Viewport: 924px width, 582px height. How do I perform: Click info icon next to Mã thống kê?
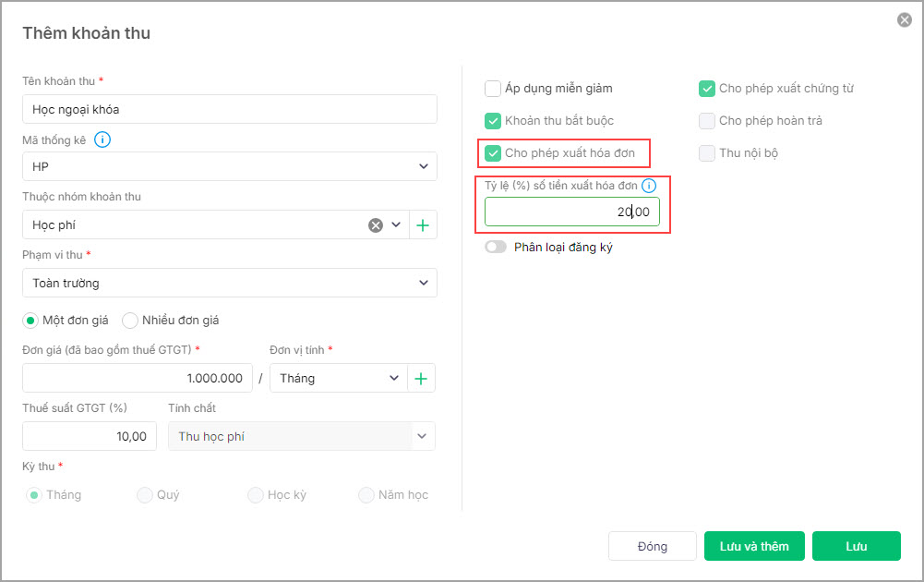pyautogui.click(x=103, y=140)
